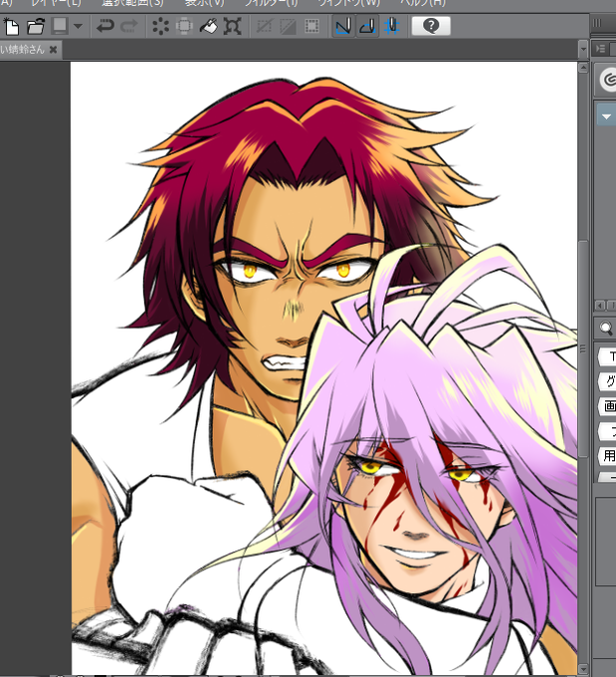Close the い蜻蛉さん document tab
Image resolution: width=616 pixels, height=677 pixels.
point(53,50)
